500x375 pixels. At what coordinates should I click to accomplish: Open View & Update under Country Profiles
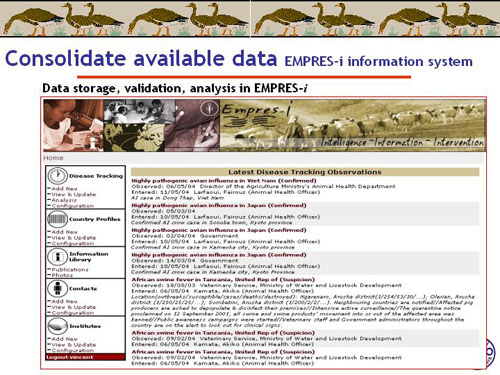pyautogui.click(x=74, y=238)
